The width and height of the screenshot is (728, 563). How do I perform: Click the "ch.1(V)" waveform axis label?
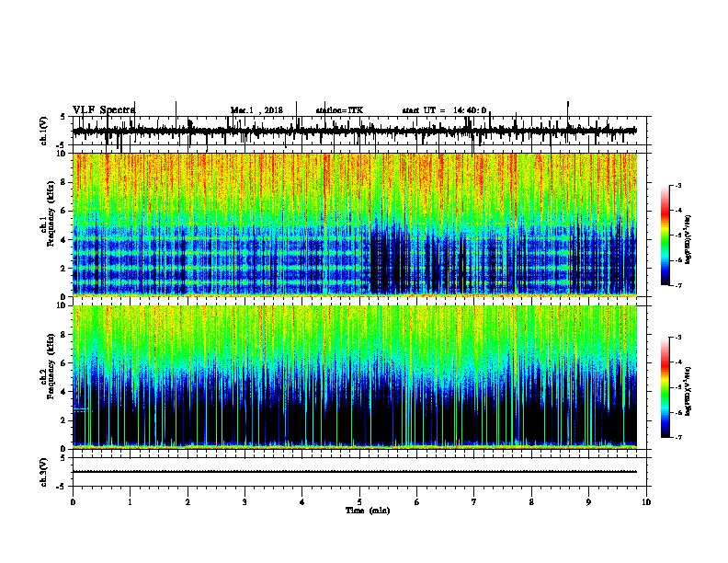pyautogui.click(x=43, y=131)
